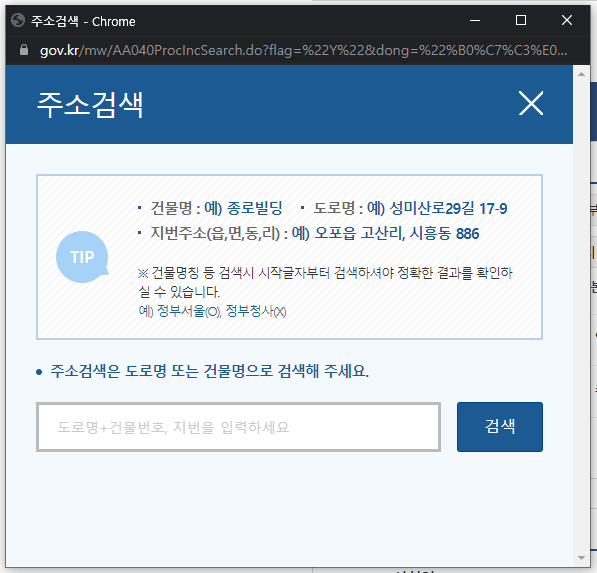597x573 pixels.
Task: Click the 건물명칭 등 검색시 notice text
Action: [325, 282]
